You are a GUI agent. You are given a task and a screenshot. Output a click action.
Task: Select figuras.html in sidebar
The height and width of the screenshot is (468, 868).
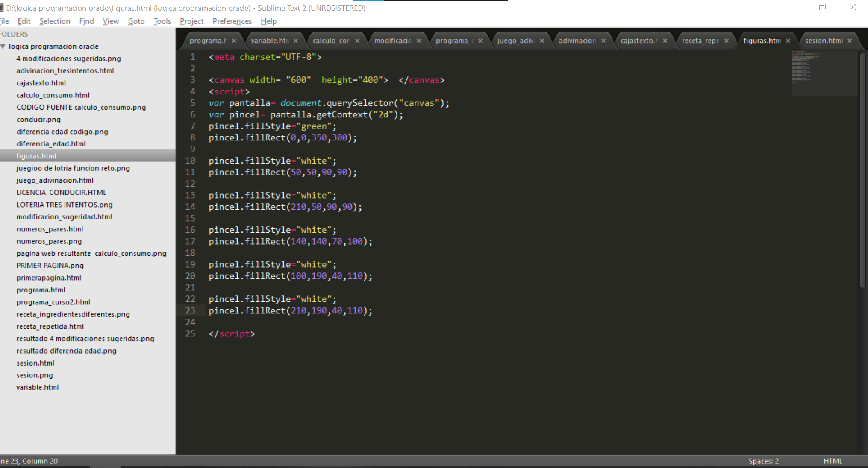(88, 156)
